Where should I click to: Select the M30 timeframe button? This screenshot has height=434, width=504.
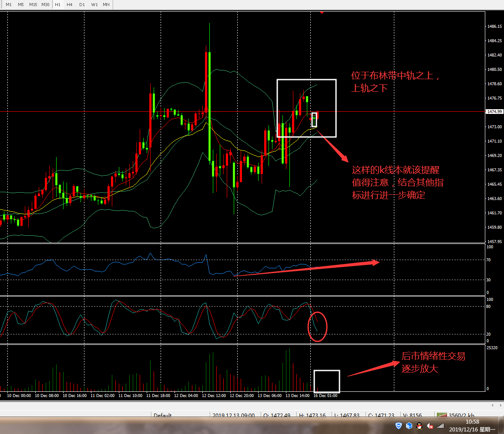45,4
